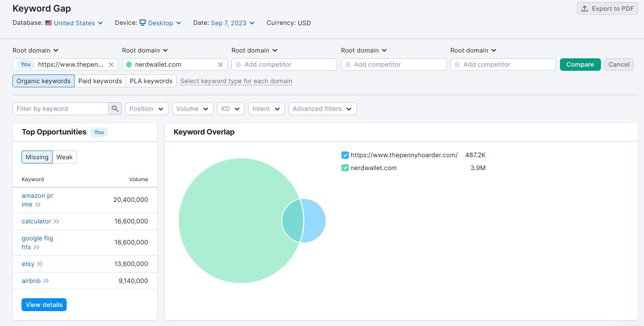The height and width of the screenshot is (326, 644).
Task: Click the Volume column header
Action: 139,180
